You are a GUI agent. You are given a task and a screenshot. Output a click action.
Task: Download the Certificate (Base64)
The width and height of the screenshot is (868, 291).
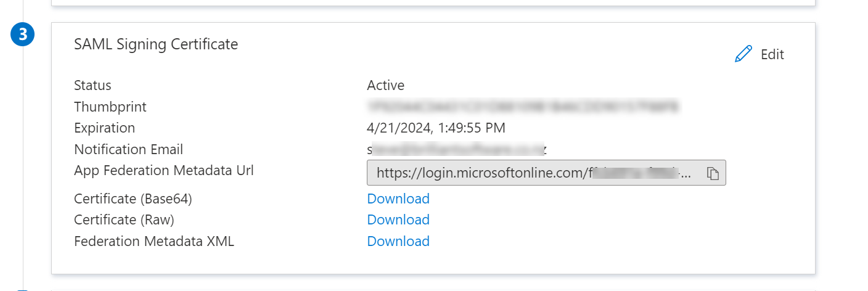pos(398,199)
